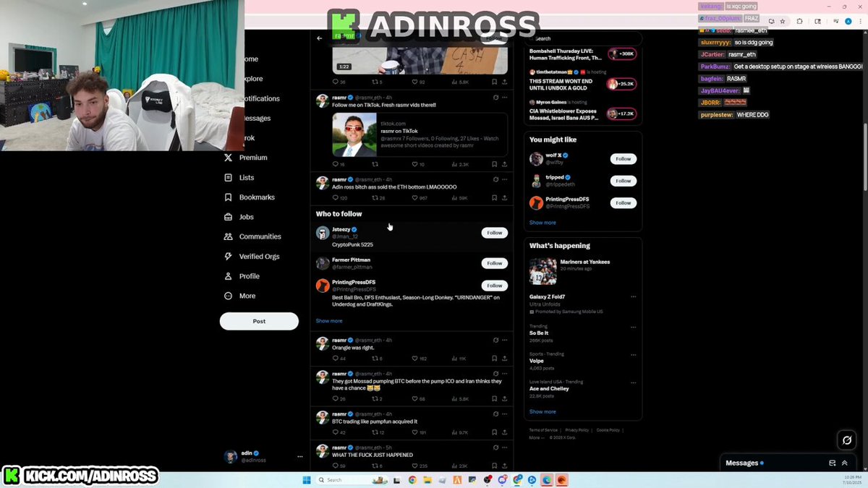Like the video tweet with 1:22 duration
This screenshot has height=488, width=868.
pyautogui.click(x=414, y=82)
